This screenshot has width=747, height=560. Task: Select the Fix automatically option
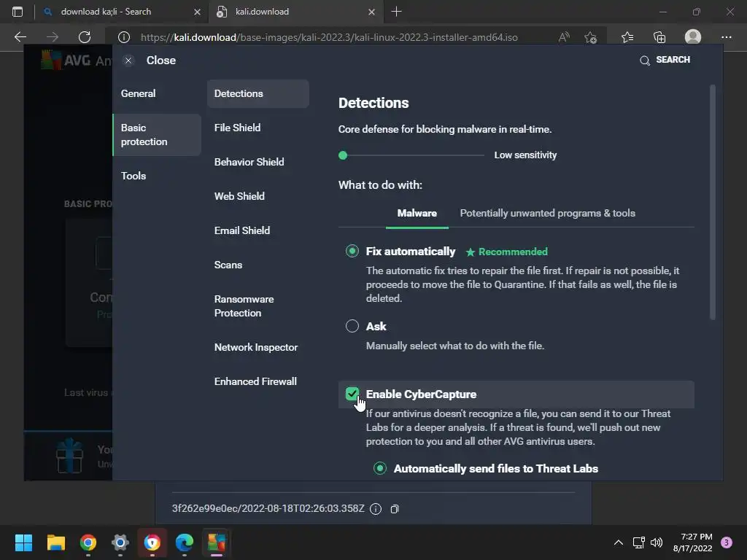pos(352,251)
